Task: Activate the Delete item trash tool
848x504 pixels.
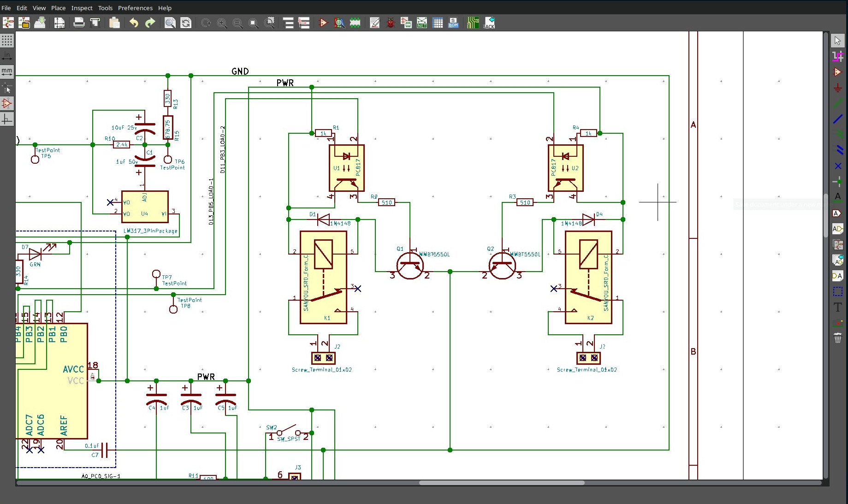Action: [838, 338]
